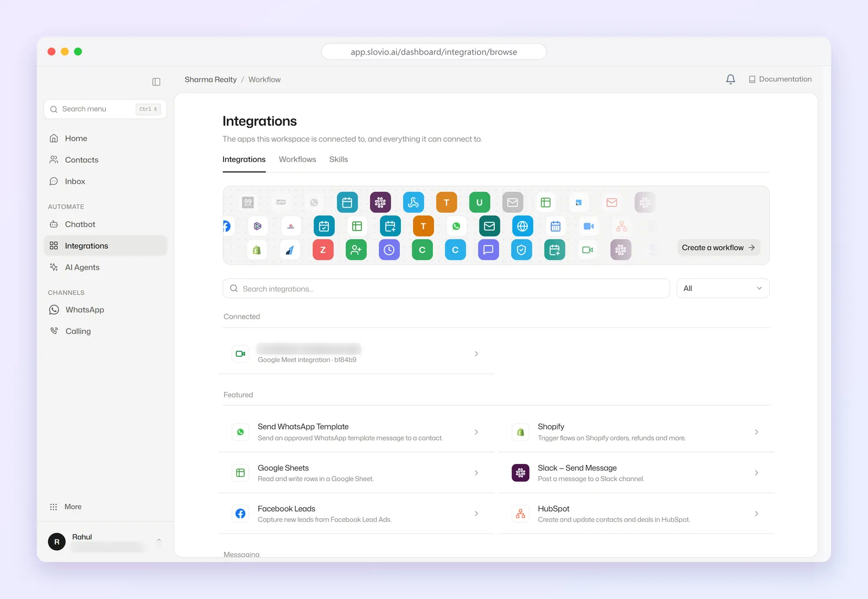Image resolution: width=868 pixels, height=599 pixels.
Task: Click the HubSpot icon in Featured list
Action: click(520, 513)
